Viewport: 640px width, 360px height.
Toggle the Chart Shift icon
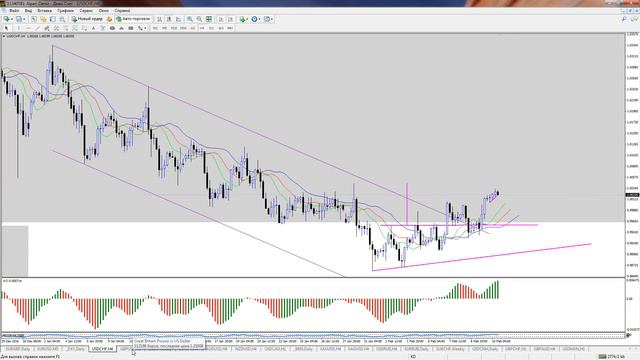tap(231, 19)
